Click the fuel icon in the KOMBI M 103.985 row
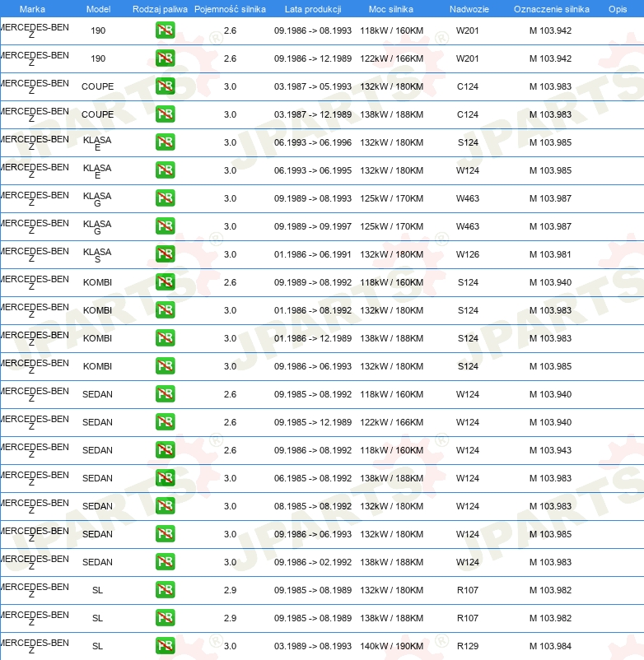The image size is (644, 660). pos(165,366)
